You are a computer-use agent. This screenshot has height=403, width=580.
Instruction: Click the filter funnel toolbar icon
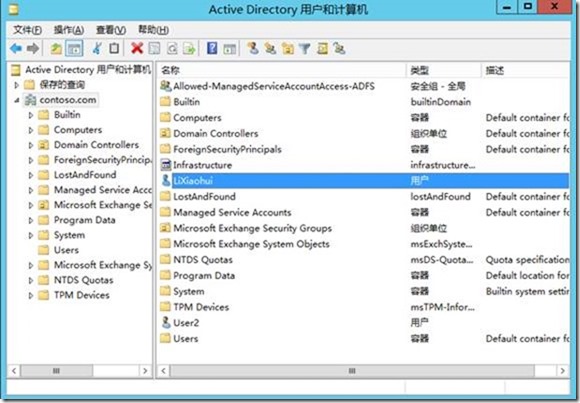pyautogui.click(x=304, y=48)
